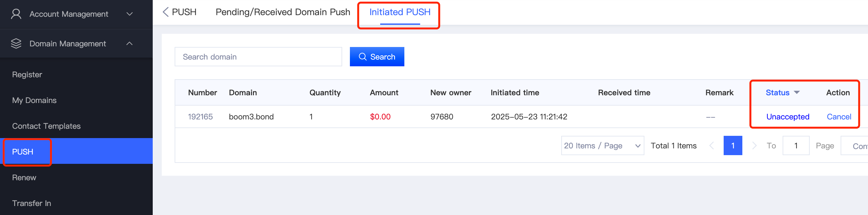Open push record number 192165

200,117
